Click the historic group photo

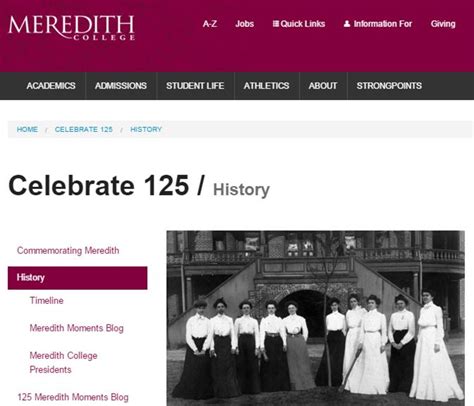click(316, 318)
